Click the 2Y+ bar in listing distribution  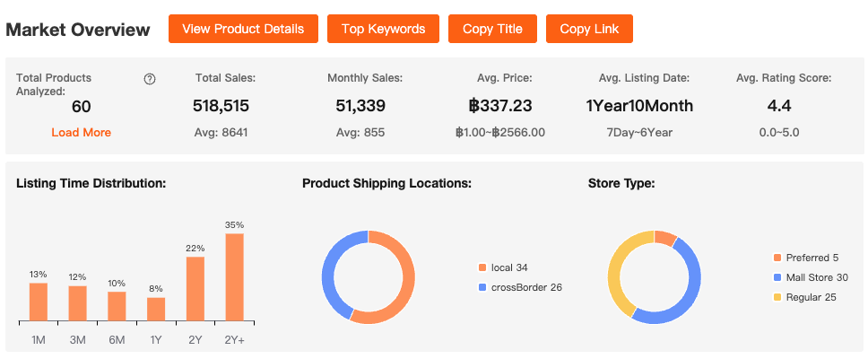[235, 276]
